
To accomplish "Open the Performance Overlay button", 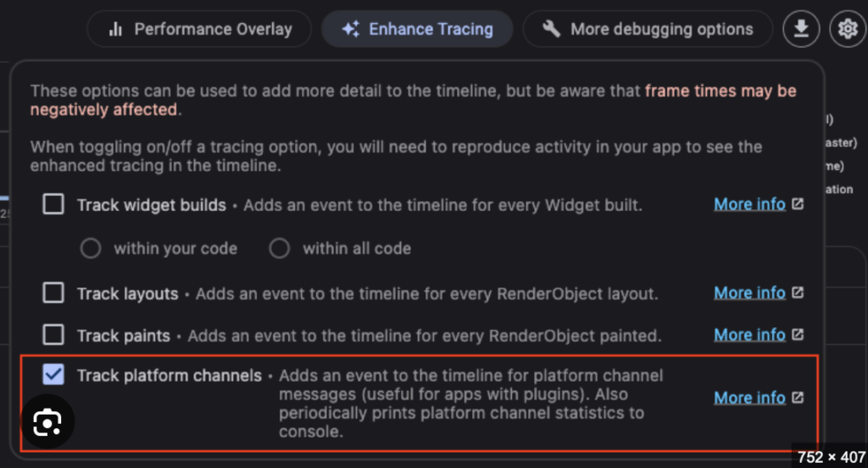I will [x=200, y=30].
